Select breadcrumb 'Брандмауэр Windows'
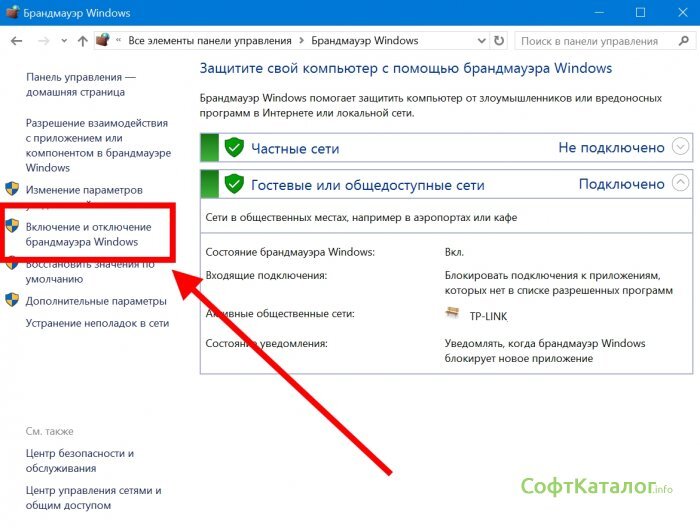 point(364,41)
